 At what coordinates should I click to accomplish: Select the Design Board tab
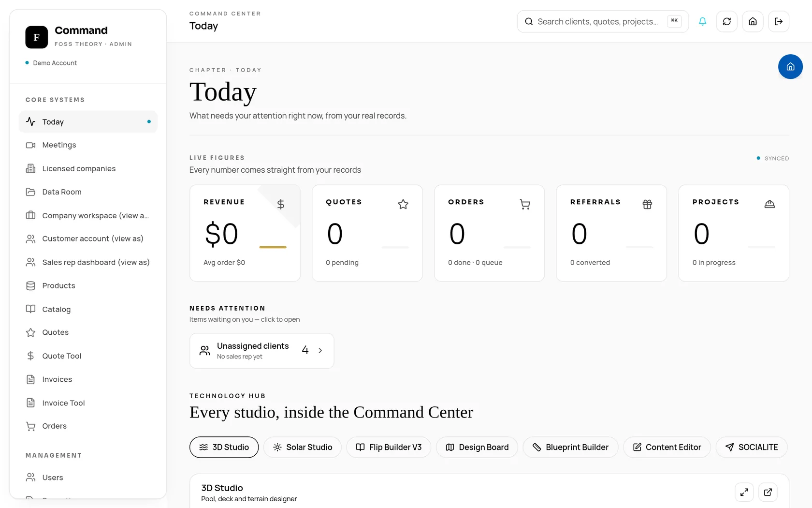click(x=477, y=447)
